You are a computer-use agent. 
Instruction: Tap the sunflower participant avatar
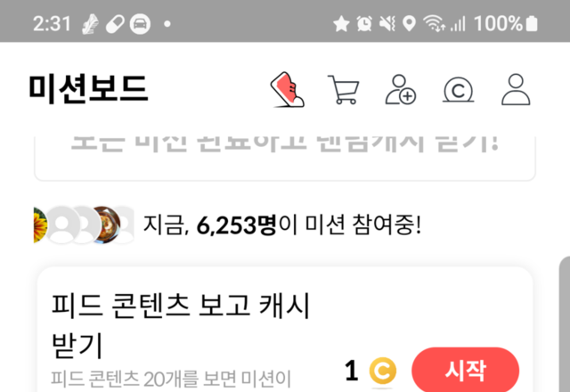pyautogui.click(x=40, y=225)
